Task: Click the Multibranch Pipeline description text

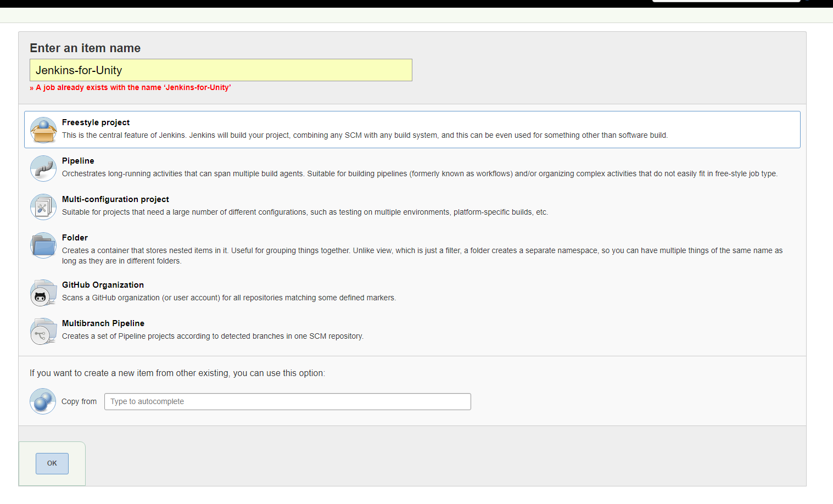Action: [x=213, y=336]
